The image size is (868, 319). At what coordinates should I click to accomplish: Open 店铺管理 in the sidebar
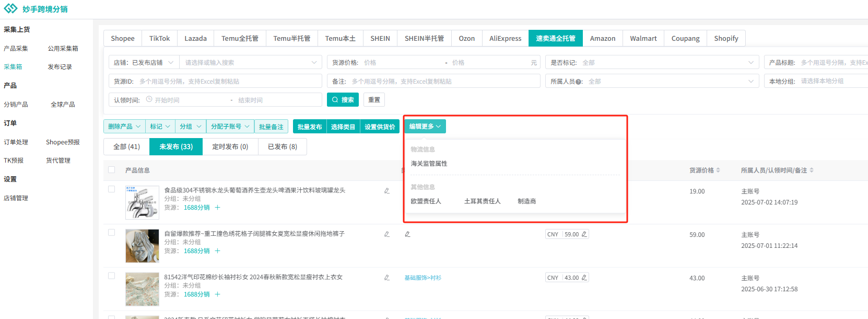16,198
